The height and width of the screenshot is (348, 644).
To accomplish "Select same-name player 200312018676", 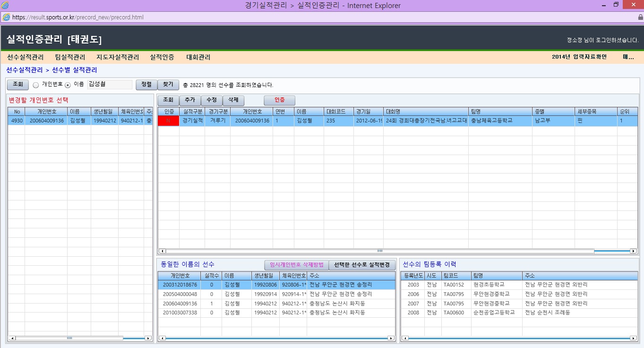I will pyautogui.click(x=276, y=285).
